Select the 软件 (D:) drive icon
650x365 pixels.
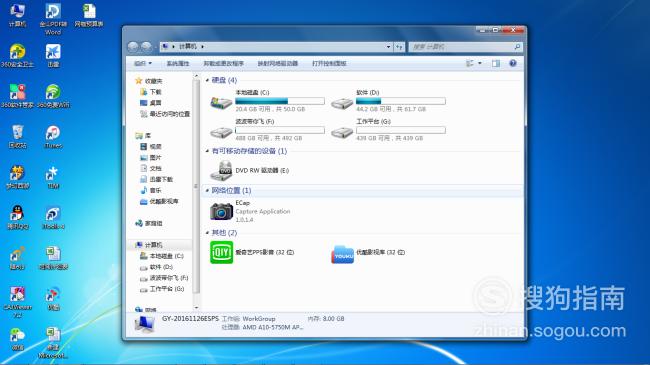point(342,102)
